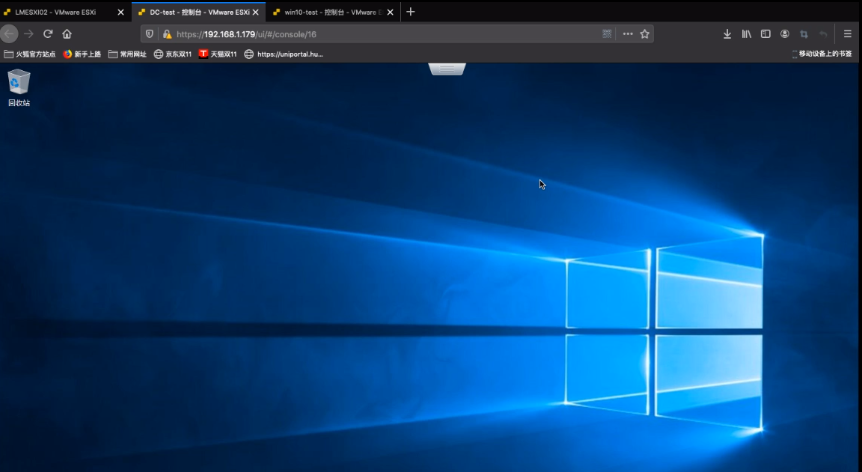The width and height of the screenshot is (862, 472).
Task: Close the DC-test 控制台 tab
Action: tap(256, 12)
